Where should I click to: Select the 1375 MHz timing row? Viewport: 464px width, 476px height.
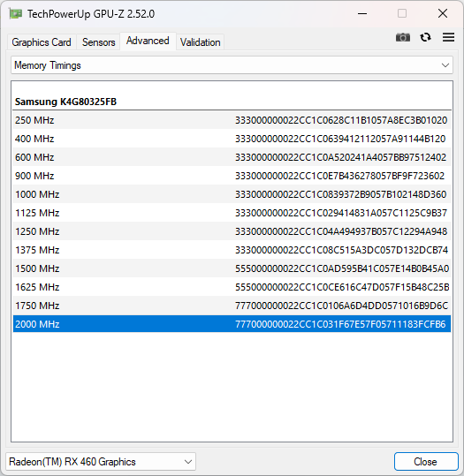[232, 250]
